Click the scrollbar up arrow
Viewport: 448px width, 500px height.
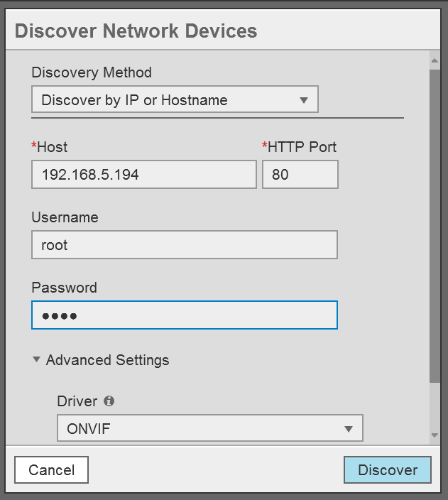click(x=435, y=60)
